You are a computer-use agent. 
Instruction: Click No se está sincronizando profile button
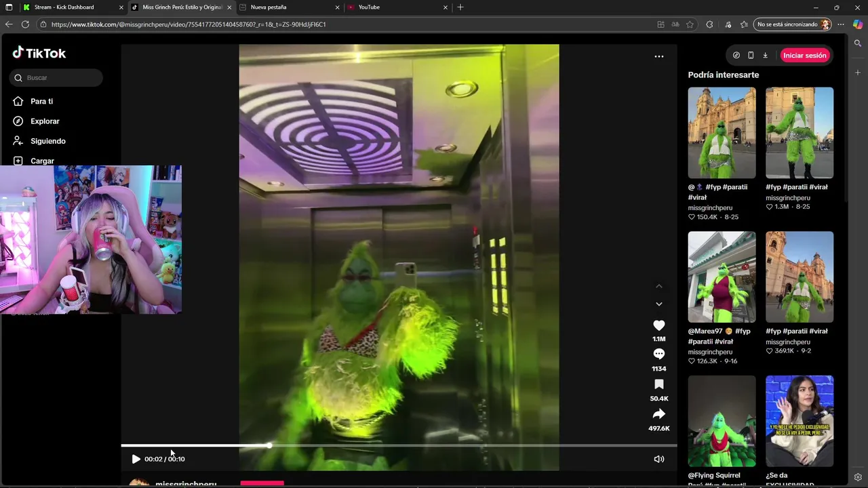(793, 24)
